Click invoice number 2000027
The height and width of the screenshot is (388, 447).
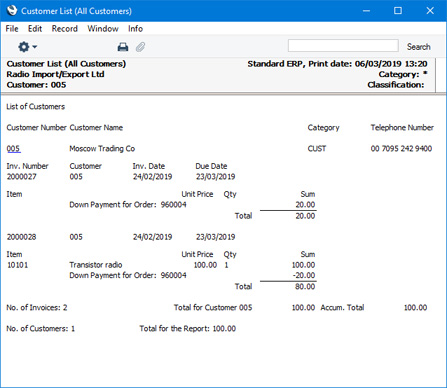coord(22,177)
